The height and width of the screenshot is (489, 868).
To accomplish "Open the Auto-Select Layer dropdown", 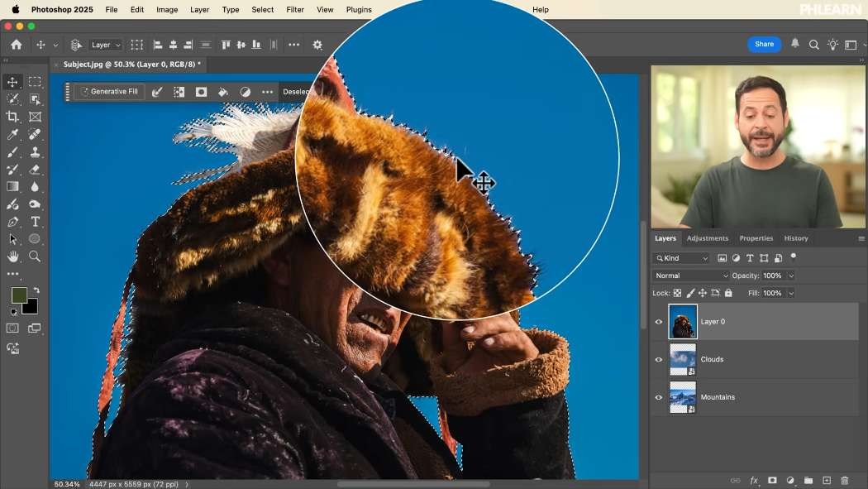I will pos(105,45).
